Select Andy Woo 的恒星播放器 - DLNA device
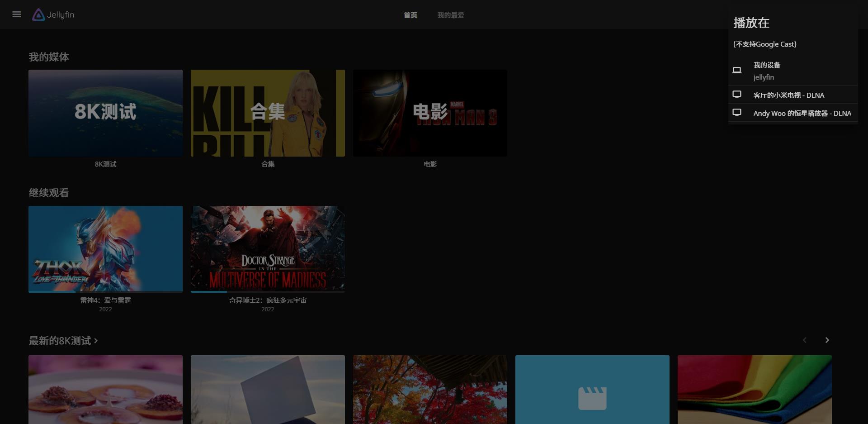Viewport: 868px width, 424px height. (x=793, y=113)
